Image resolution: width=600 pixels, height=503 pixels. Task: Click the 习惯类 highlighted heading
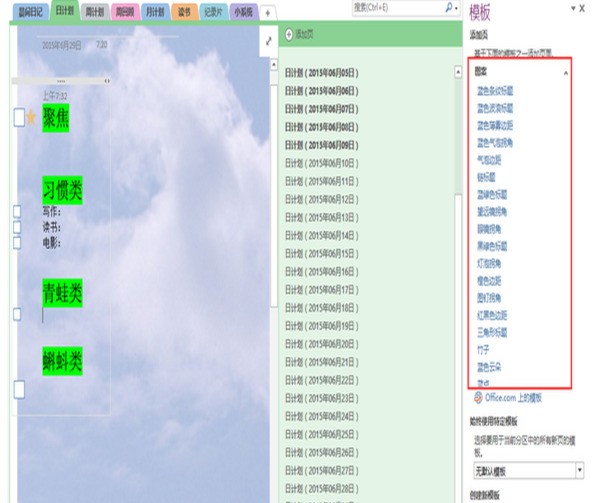click(x=62, y=190)
